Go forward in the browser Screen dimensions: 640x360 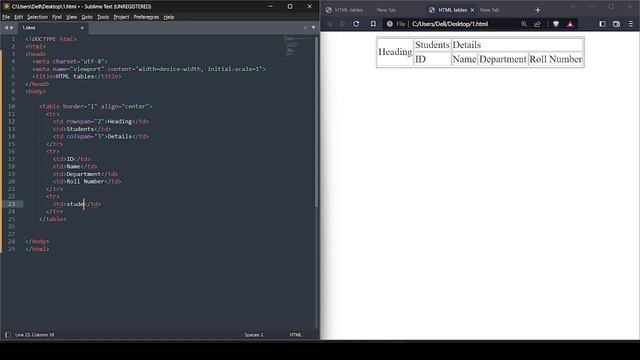(x=343, y=24)
